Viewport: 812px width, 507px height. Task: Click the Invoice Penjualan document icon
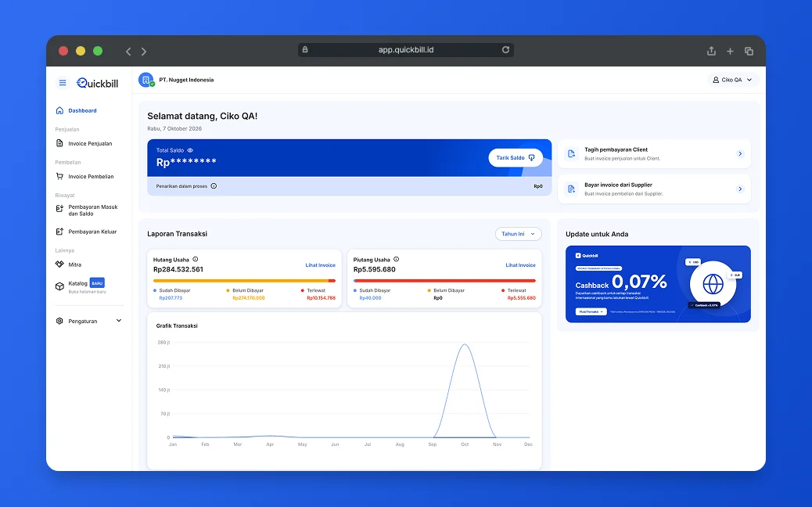(59, 143)
